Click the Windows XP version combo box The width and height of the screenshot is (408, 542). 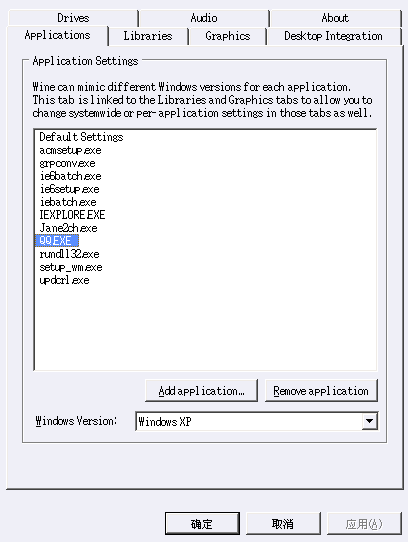tap(257, 421)
